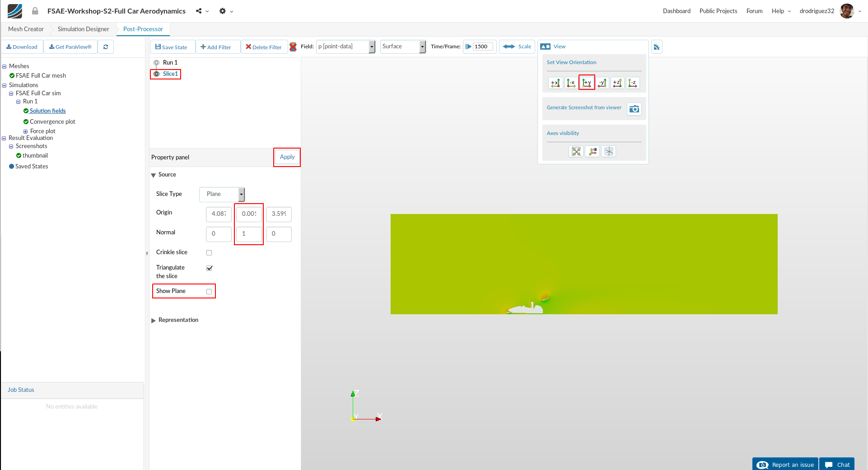Click the user profile avatar
This screenshot has height=470, width=868.
847,11
